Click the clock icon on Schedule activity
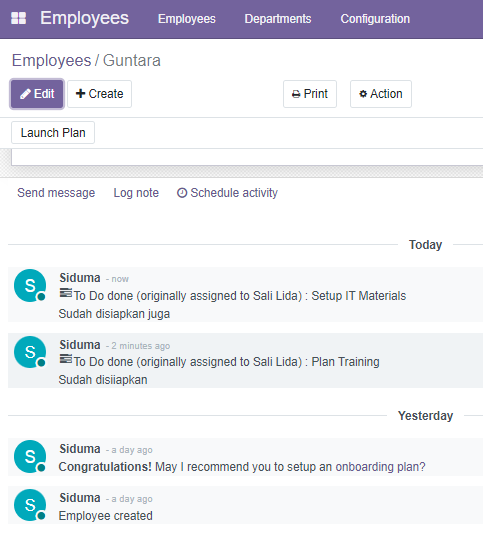Viewport: 483px width, 544px height. 182,193
